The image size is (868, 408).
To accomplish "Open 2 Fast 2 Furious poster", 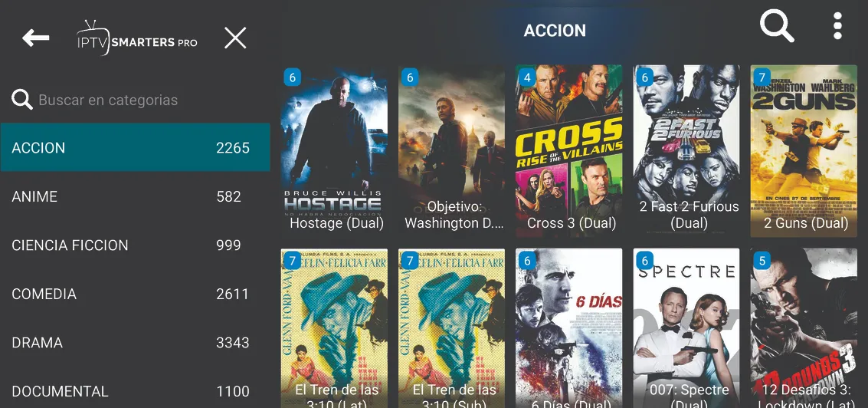I will (686, 151).
